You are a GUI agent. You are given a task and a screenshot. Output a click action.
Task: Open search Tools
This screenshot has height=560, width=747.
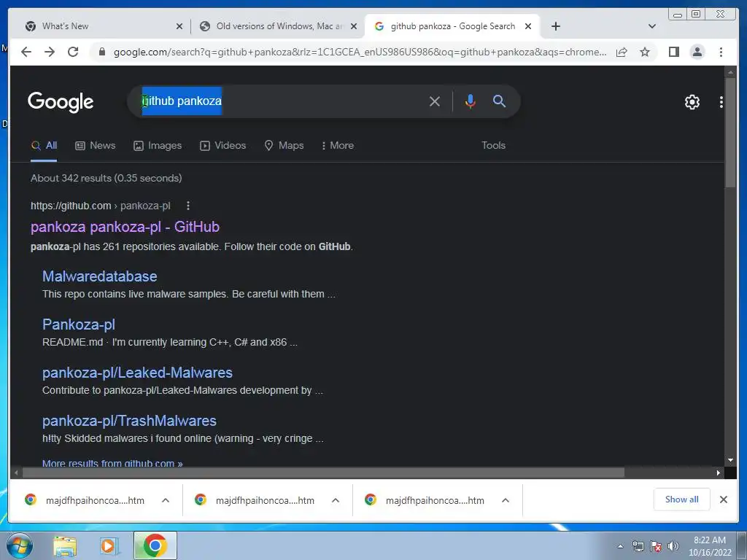coord(493,145)
